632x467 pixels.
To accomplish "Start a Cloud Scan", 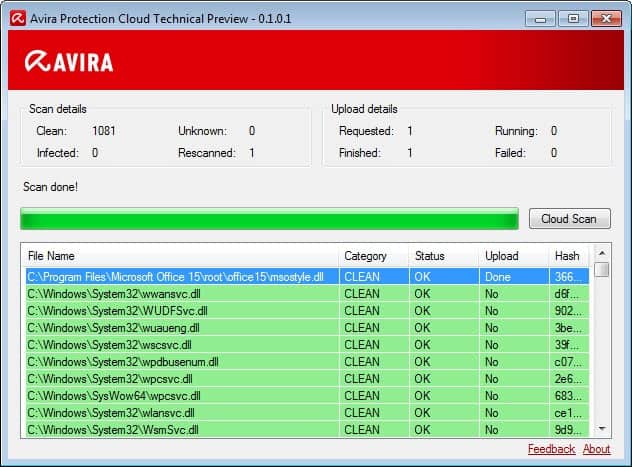I will pos(570,219).
